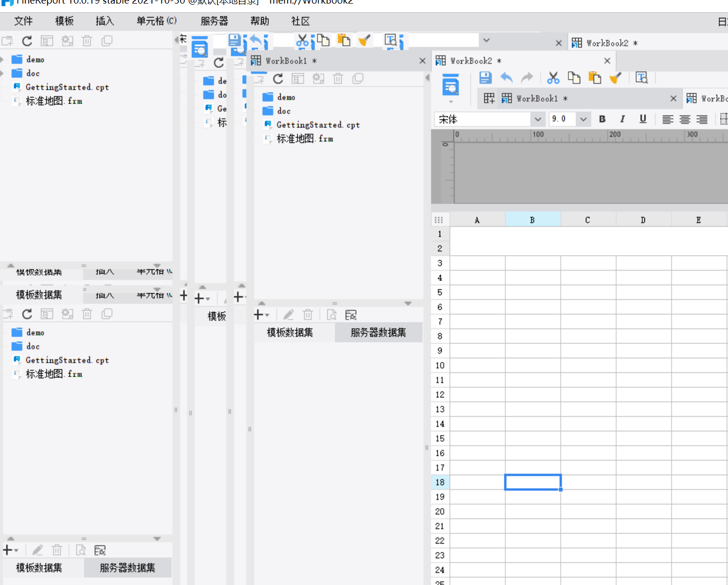This screenshot has height=585, width=728.
Task: Select the Format Painter brush under WorkBook2 tab
Action: [x=616, y=77]
